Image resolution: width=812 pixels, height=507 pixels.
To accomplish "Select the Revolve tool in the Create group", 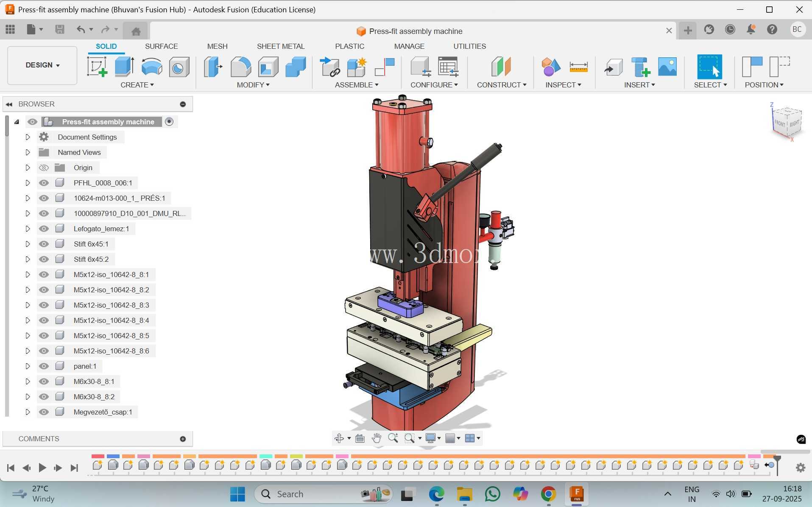I will click(x=152, y=67).
